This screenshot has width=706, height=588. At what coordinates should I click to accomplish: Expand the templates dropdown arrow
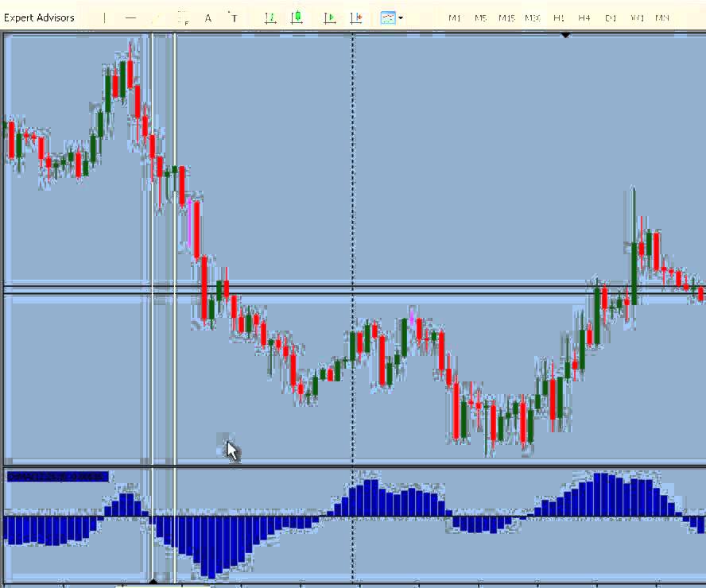coord(401,17)
